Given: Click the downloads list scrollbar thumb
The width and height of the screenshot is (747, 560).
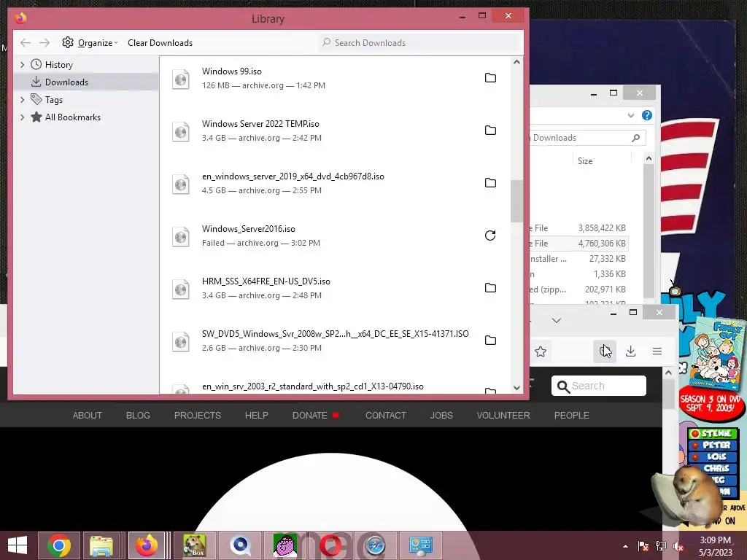Looking at the screenshot, I should click(x=517, y=201).
